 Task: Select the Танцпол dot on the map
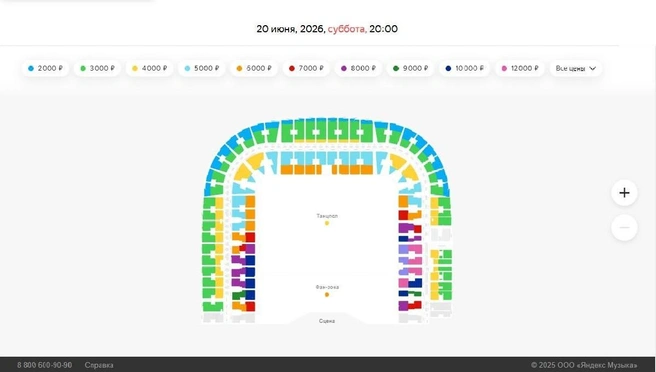tap(327, 223)
